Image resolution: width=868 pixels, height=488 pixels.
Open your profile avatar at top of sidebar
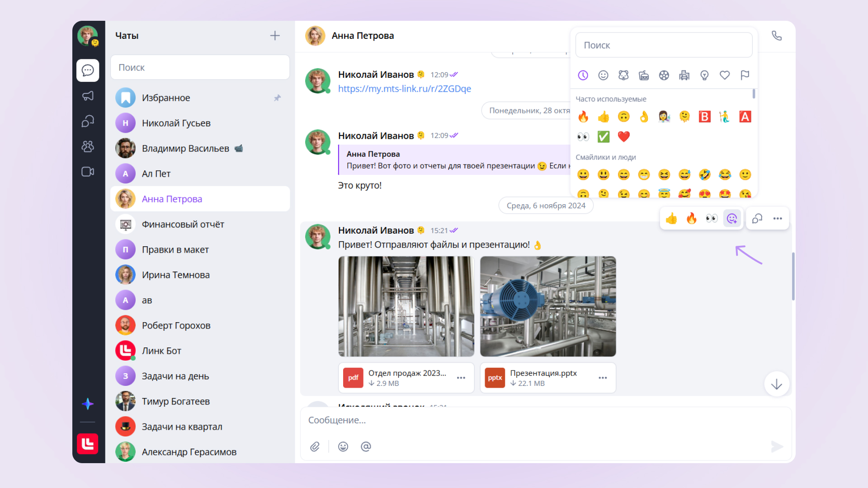pyautogui.click(x=88, y=36)
